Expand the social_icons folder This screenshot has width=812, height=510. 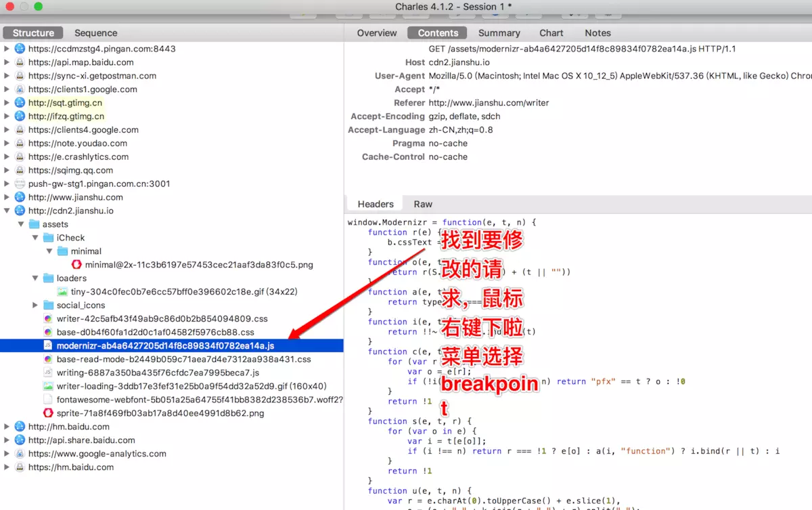pos(35,305)
